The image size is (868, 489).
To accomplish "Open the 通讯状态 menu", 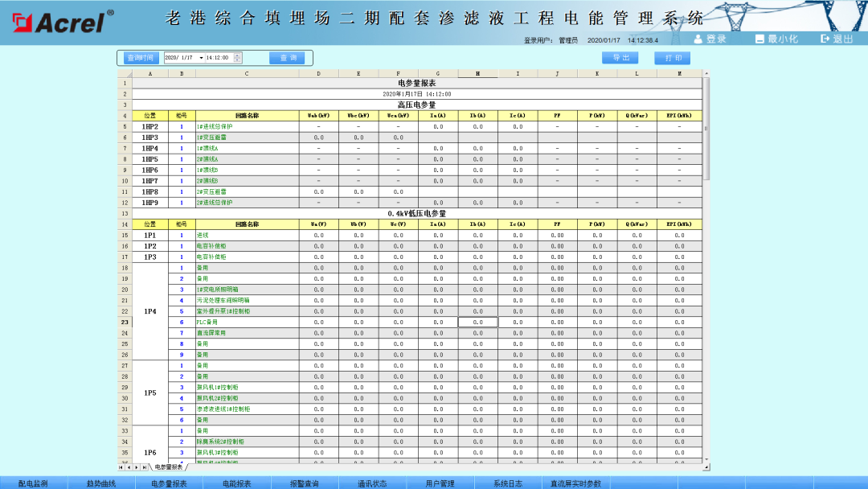I will pyautogui.click(x=372, y=483).
